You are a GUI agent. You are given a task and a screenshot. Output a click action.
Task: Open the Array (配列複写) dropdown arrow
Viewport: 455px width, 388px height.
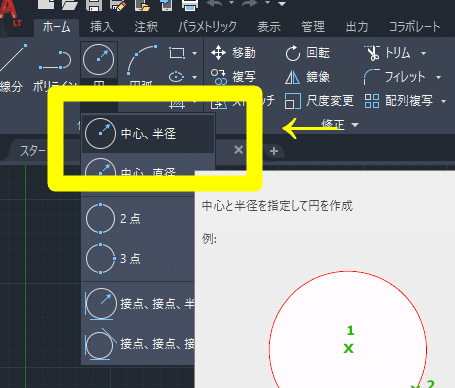(443, 101)
